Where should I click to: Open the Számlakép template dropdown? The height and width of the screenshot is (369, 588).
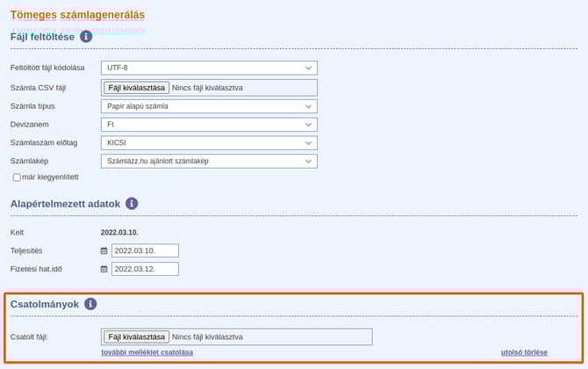pos(209,161)
